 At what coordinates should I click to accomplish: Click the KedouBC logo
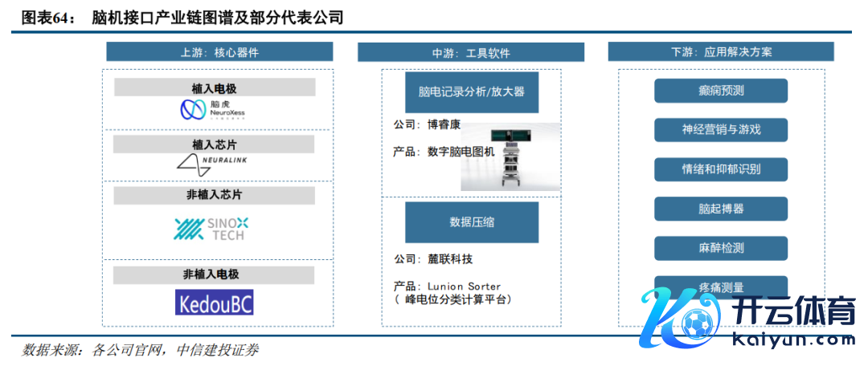click(x=214, y=302)
